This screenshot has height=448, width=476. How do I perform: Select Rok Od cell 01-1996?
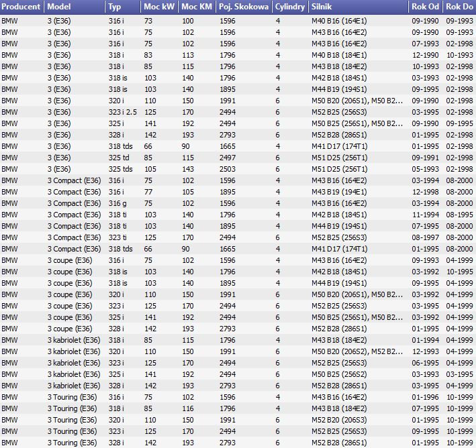425,397
